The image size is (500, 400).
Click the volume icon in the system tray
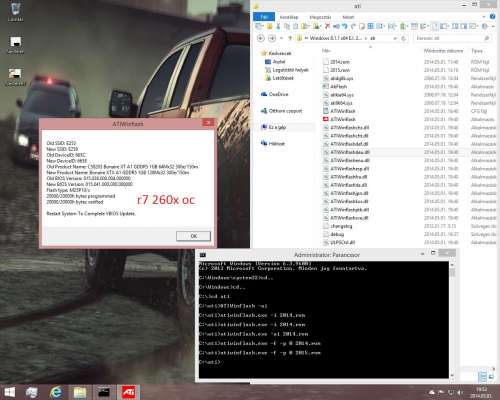460,392
